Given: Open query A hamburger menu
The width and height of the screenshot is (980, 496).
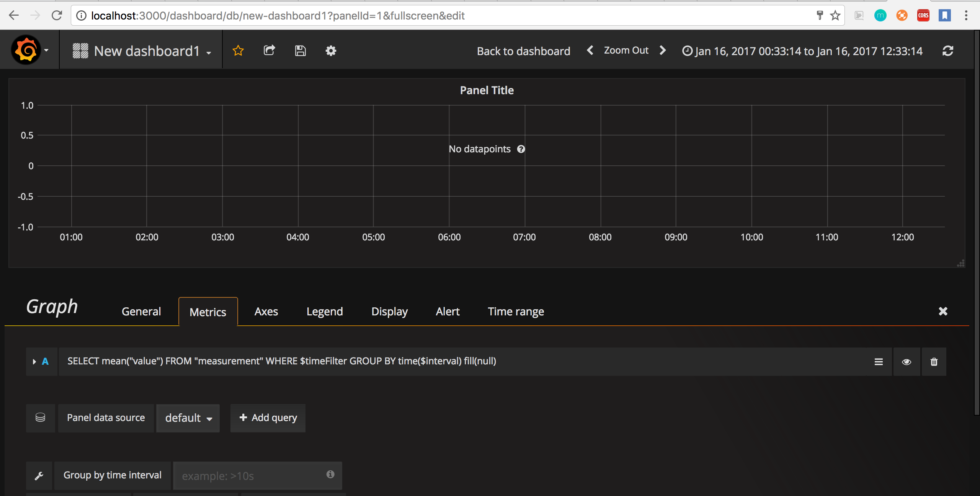Looking at the screenshot, I should [x=879, y=362].
